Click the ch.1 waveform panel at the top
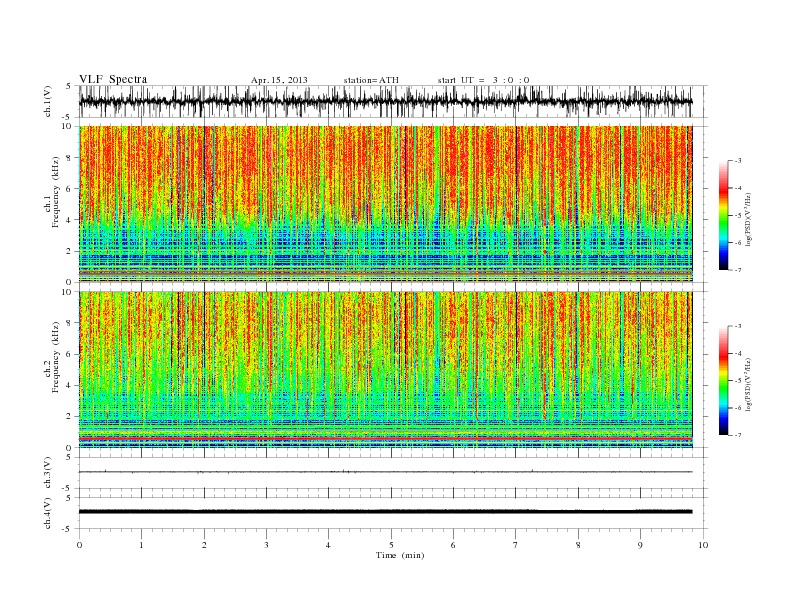The image size is (792, 612). [393, 101]
